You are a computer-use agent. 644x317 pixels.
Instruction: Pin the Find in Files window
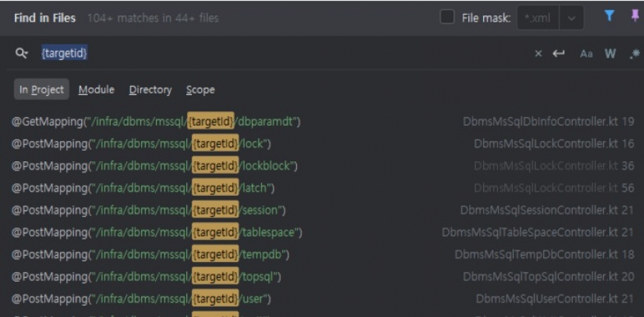635,18
